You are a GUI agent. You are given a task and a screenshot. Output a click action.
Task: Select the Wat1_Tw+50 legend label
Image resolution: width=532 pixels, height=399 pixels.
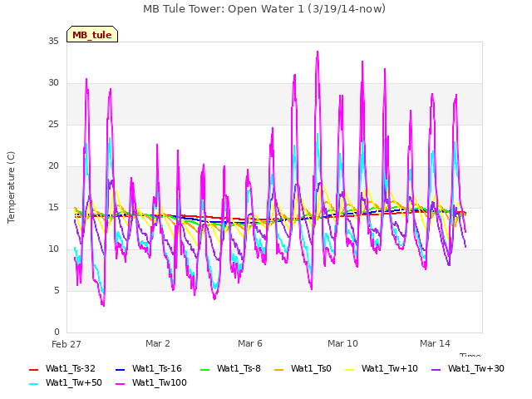74,383
